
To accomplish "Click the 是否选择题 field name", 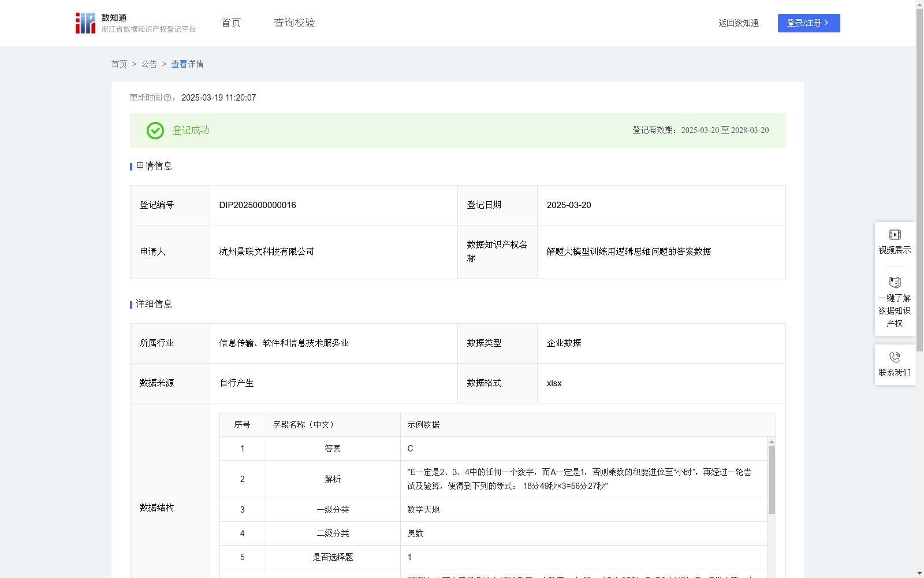I will pyautogui.click(x=333, y=557).
